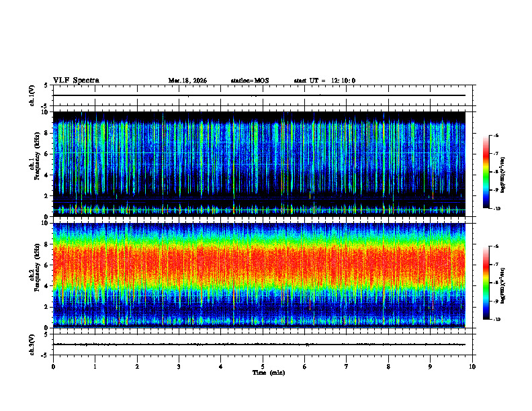532x411 pixels.
Task: Click the ch.2 colorbar "-7" label
Action: click(495, 265)
